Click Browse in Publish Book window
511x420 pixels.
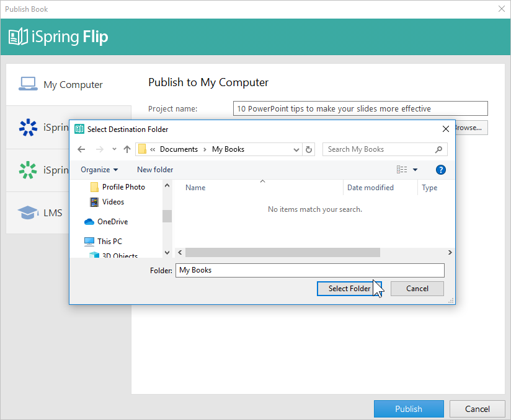pyautogui.click(x=471, y=128)
